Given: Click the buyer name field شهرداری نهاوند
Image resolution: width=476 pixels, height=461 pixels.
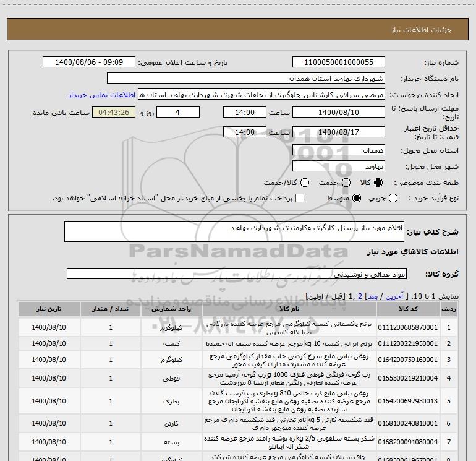Looking at the screenshot, I should coord(246,79).
